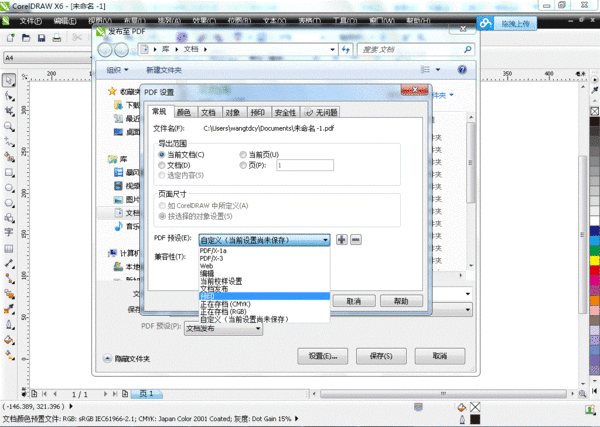The image size is (600, 427).
Task: Choose PDF/X-1a from preset list
Action: [264, 251]
